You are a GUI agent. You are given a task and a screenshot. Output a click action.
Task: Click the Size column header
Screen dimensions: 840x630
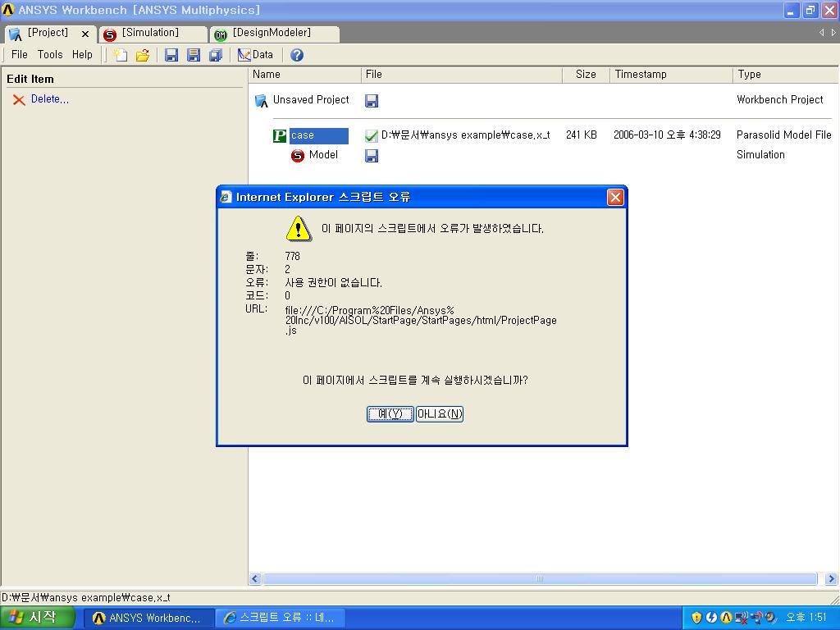tap(586, 75)
